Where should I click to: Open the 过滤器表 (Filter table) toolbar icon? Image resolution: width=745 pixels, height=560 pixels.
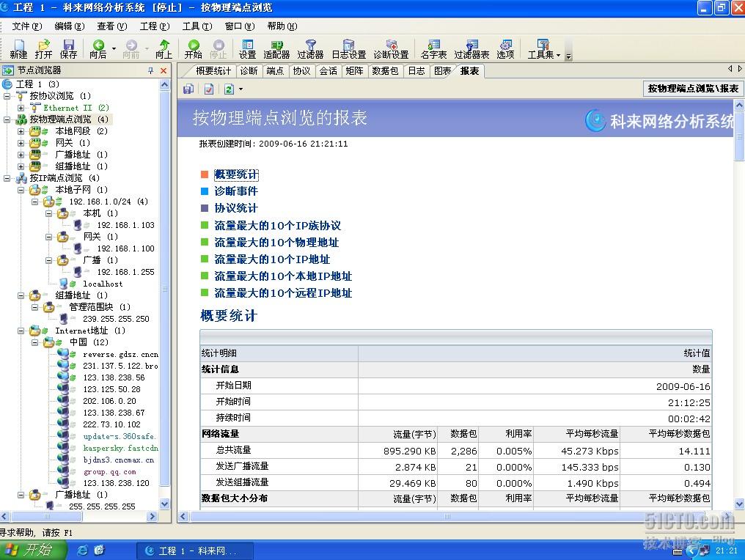click(471, 49)
